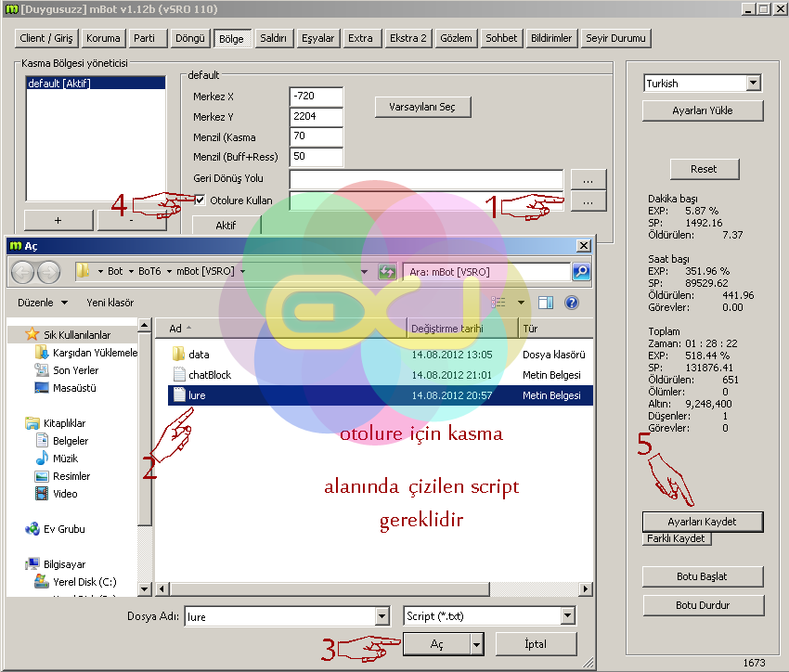Viewport: 789px width, 672px height.
Task: Click the forward navigation arrow in Aç dialog
Action: click(49, 272)
